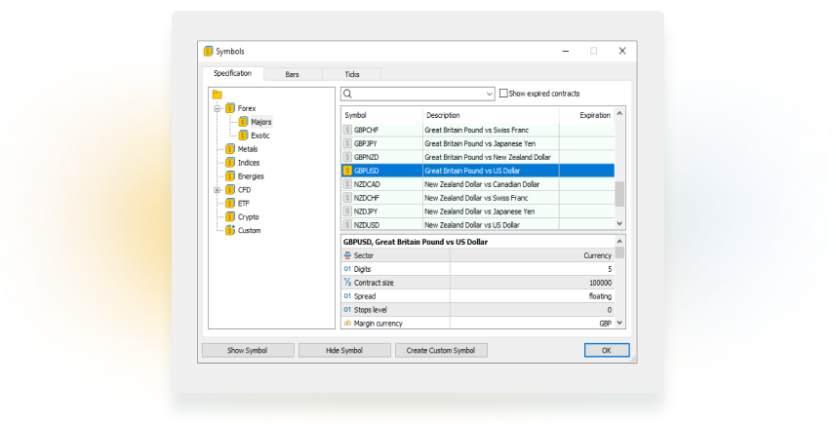Select the Exotic subgroup under Forex
Viewport: 836px width, 424px height.
coord(260,135)
